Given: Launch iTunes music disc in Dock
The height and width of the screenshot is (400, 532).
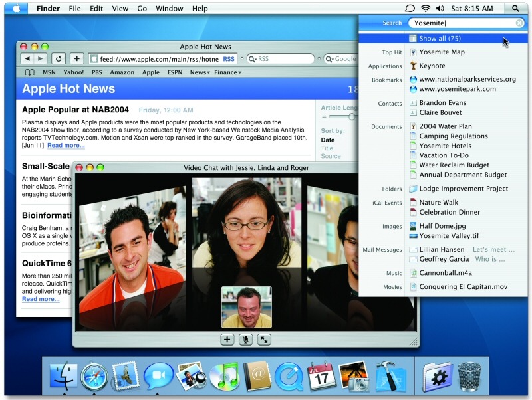Looking at the screenshot, I should point(223,376).
